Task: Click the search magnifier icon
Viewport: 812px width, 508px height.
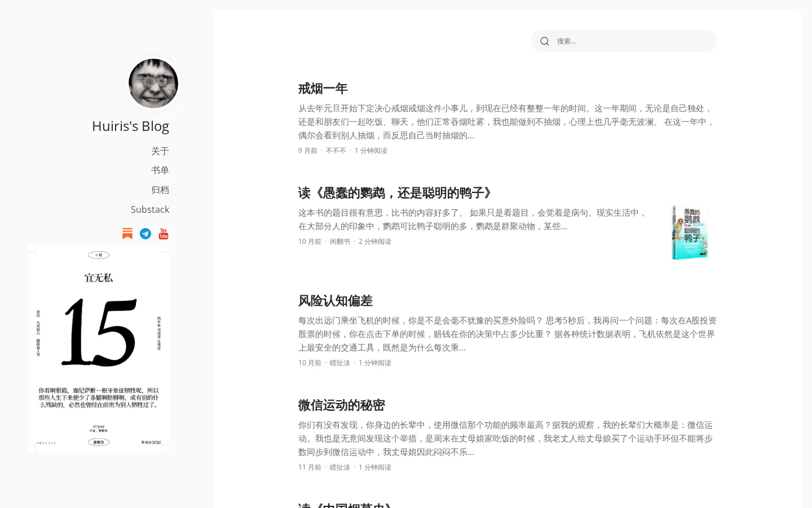Action: pos(545,41)
